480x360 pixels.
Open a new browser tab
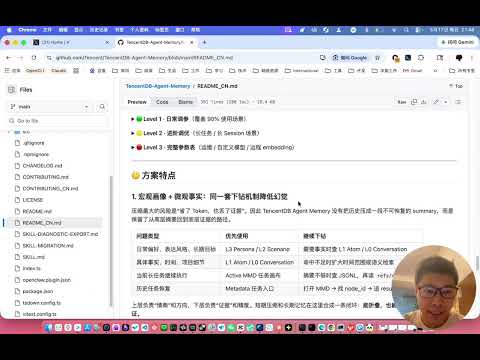pyautogui.click(x=204, y=42)
